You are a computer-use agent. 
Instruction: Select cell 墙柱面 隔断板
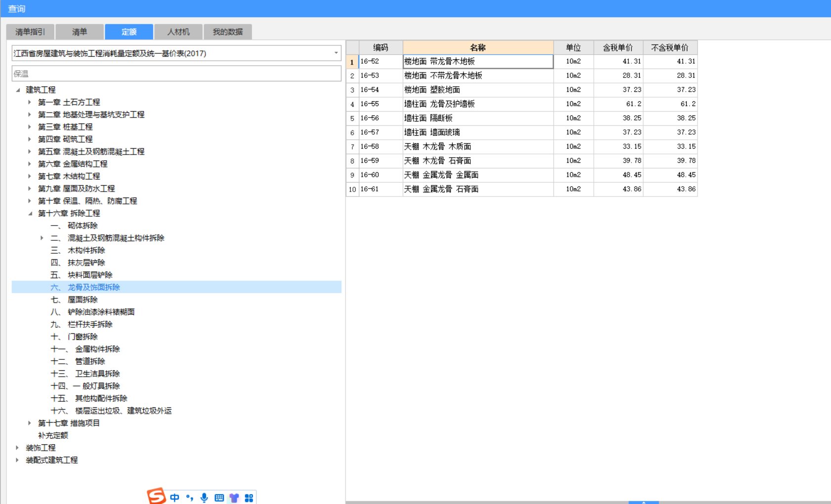tap(478, 118)
